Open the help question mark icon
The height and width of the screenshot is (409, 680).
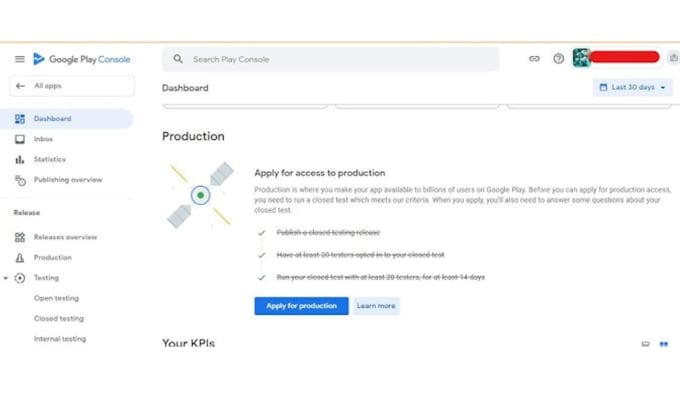tap(559, 59)
